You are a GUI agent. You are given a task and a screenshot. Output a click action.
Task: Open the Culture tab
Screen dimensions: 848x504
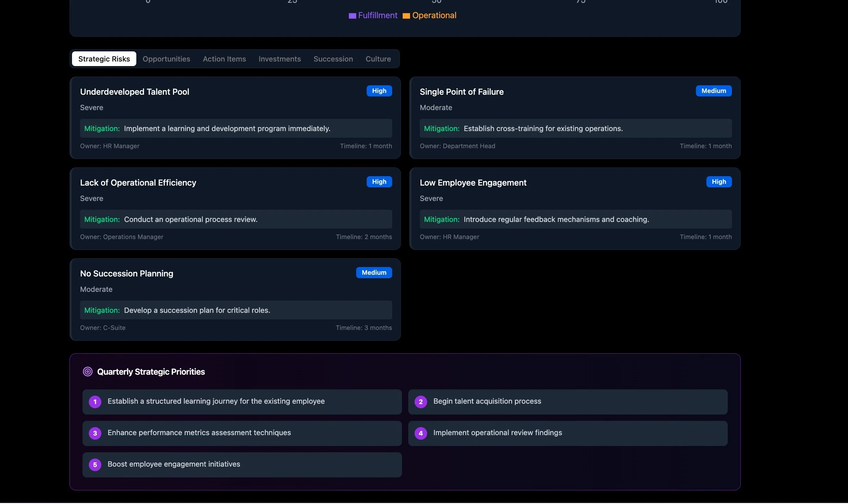click(378, 59)
